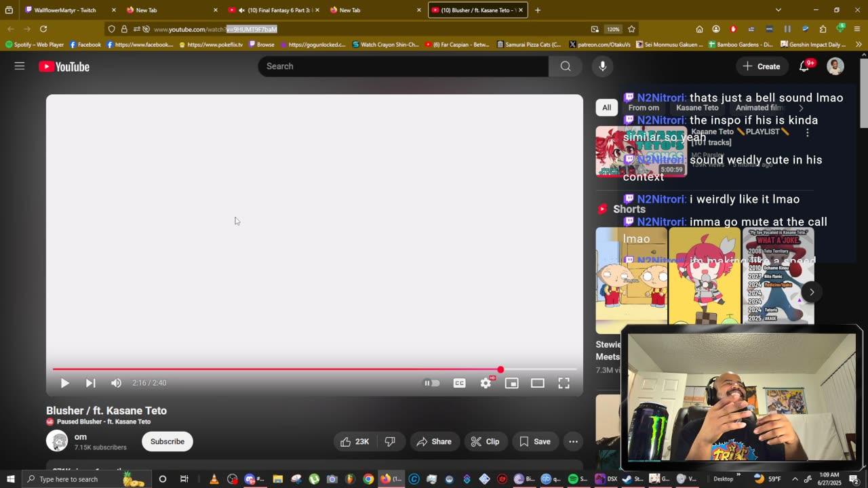Subscribe to the om channel
This screenshot has height=488, width=868.
point(167,441)
